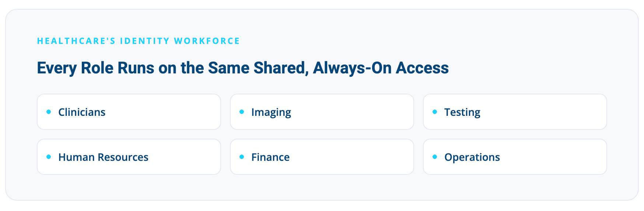
Task: Click the bullet dot beside Clinicians
Action: point(49,112)
